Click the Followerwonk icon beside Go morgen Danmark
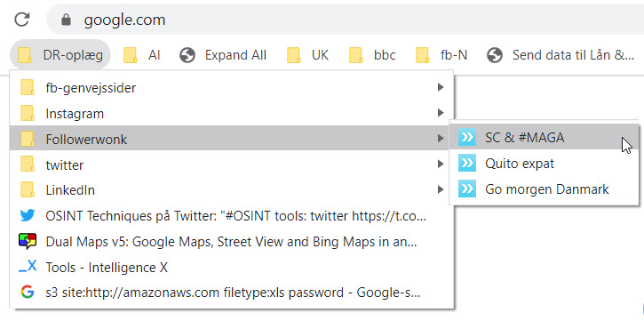Screen dimensions: 644x321 click(x=467, y=189)
